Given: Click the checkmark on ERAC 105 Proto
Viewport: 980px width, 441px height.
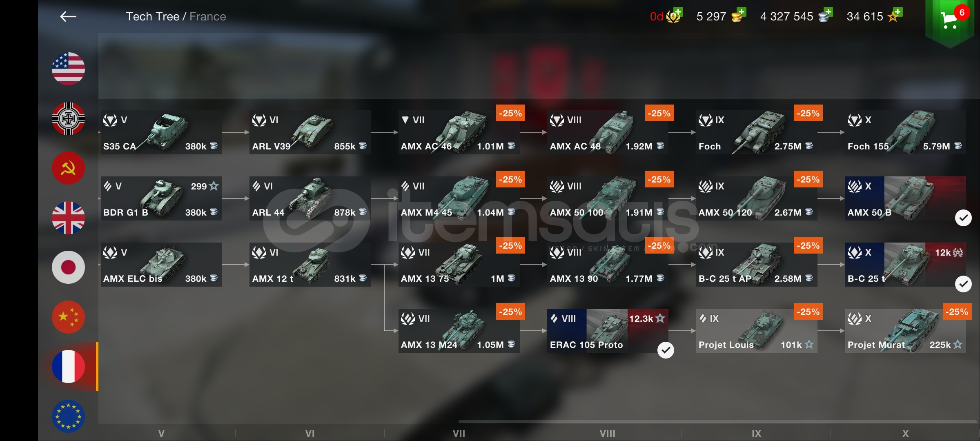Looking at the screenshot, I should 666,350.
